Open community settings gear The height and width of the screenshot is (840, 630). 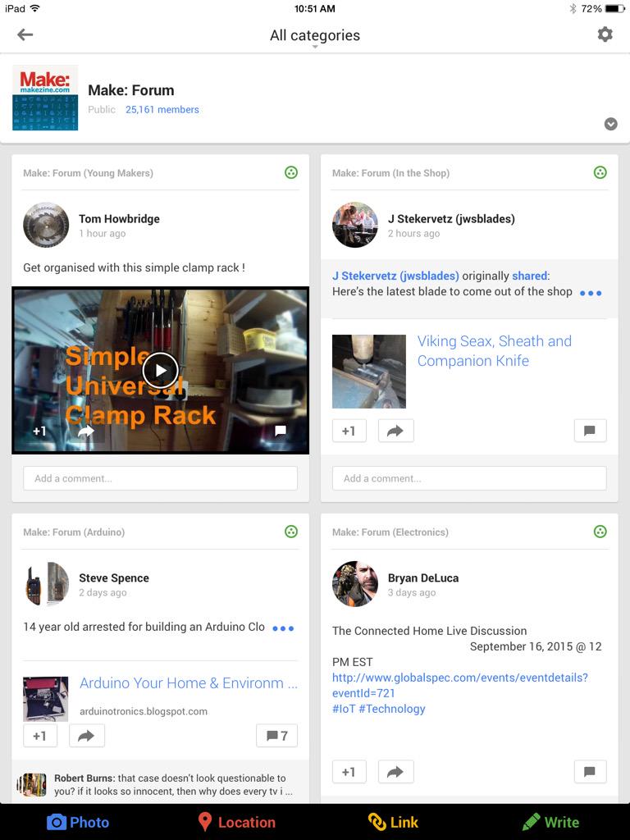point(605,34)
